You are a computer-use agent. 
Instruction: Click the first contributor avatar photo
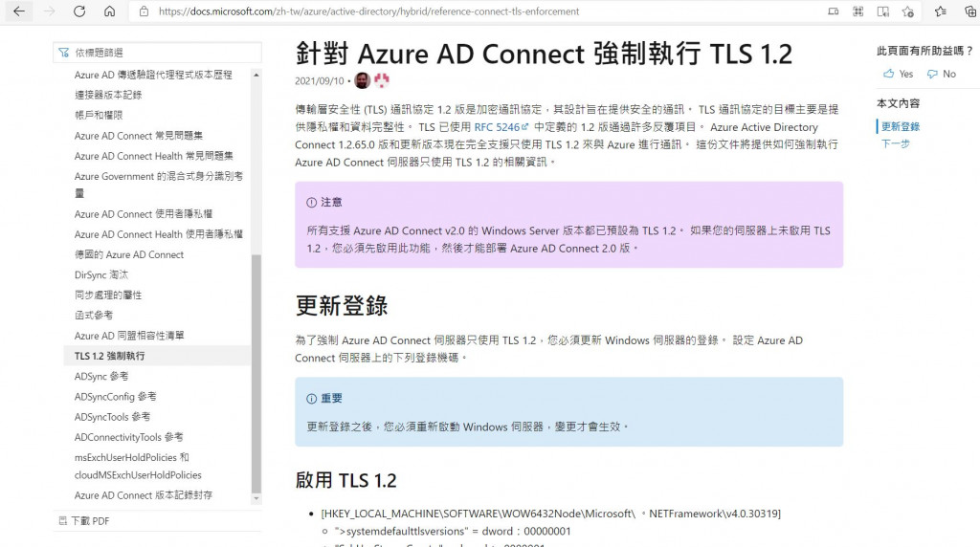pos(362,80)
